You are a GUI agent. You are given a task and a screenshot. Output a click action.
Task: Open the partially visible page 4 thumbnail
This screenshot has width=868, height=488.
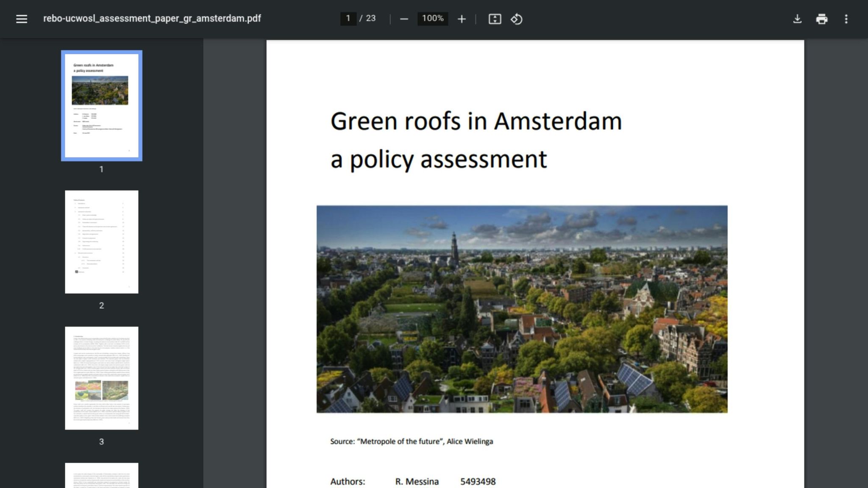click(x=102, y=475)
